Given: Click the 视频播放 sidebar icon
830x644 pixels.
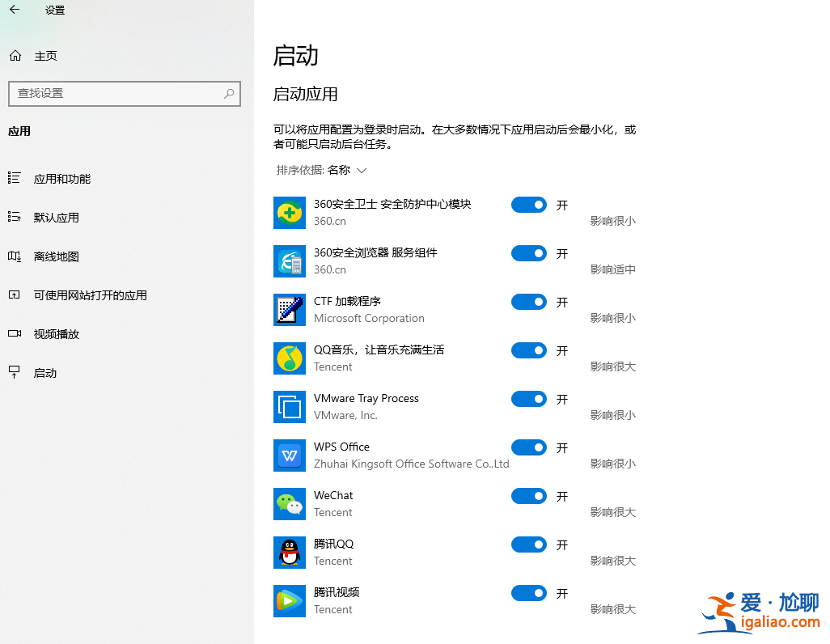Looking at the screenshot, I should pos(19,333).
